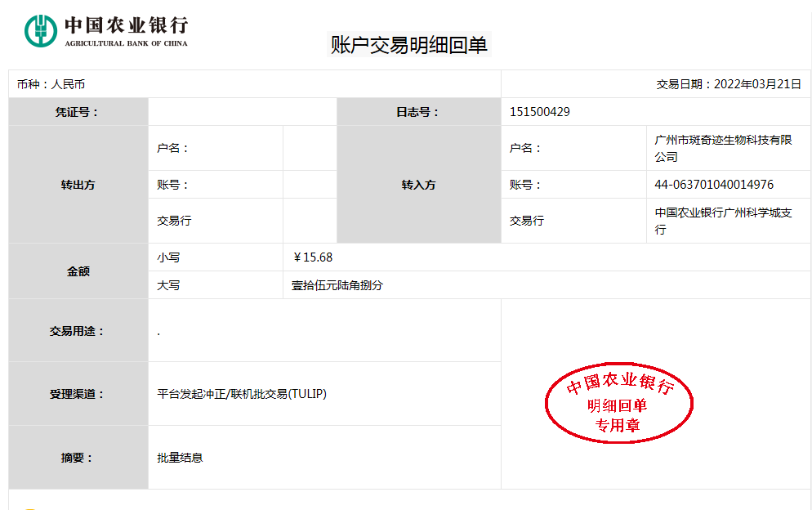Select the log number 151500429
Viewport: 812px width, 510px height.
pos(540,112)
